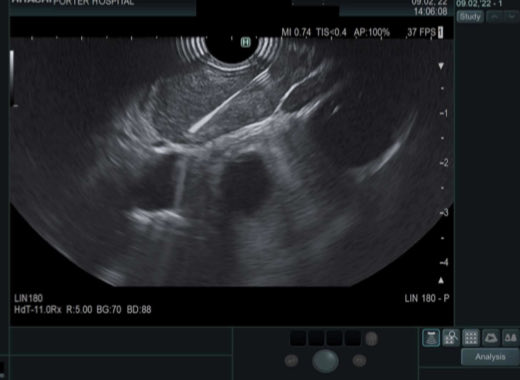The image size is (520, 380).
Task: Open the image search review icon
Action: [451, 338]
